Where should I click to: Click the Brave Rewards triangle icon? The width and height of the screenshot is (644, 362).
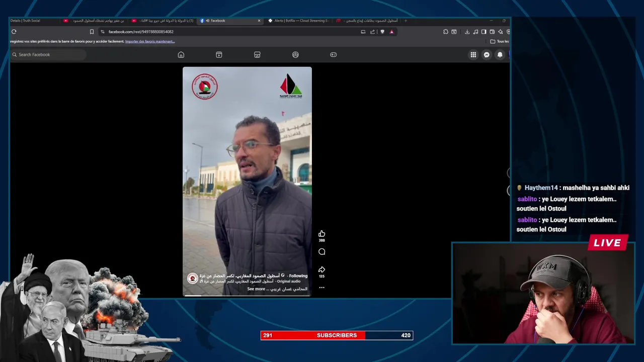click(x=391, y=32)
